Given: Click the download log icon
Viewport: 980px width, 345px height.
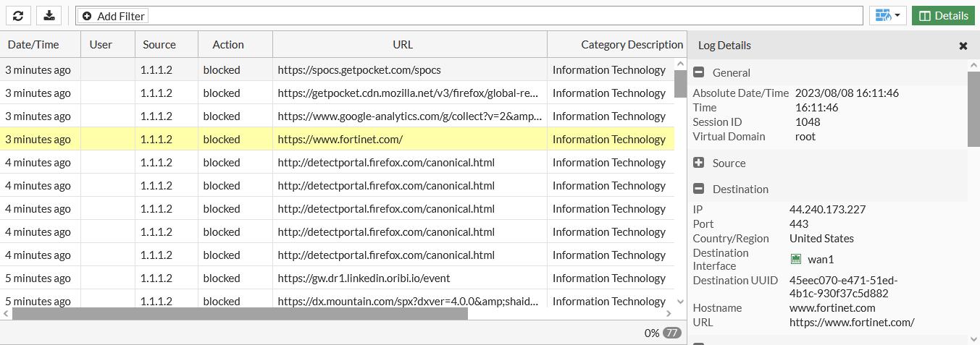Looking at the screenshot, I should point(49,15).
